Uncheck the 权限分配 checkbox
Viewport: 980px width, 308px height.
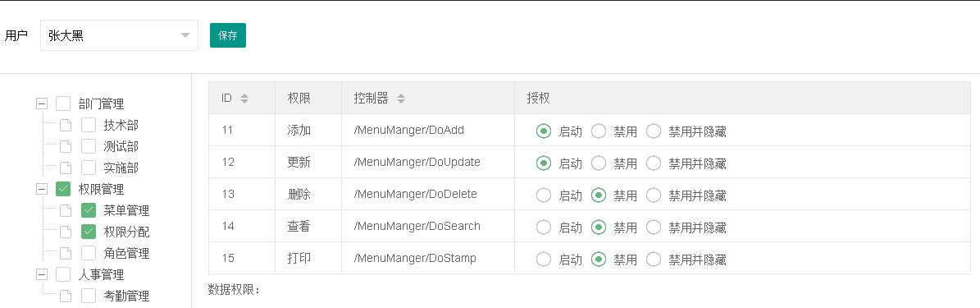tap(89, 232)
